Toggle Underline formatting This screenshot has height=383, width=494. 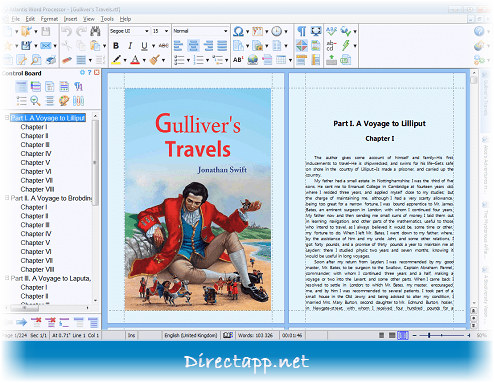pos(144,46)
